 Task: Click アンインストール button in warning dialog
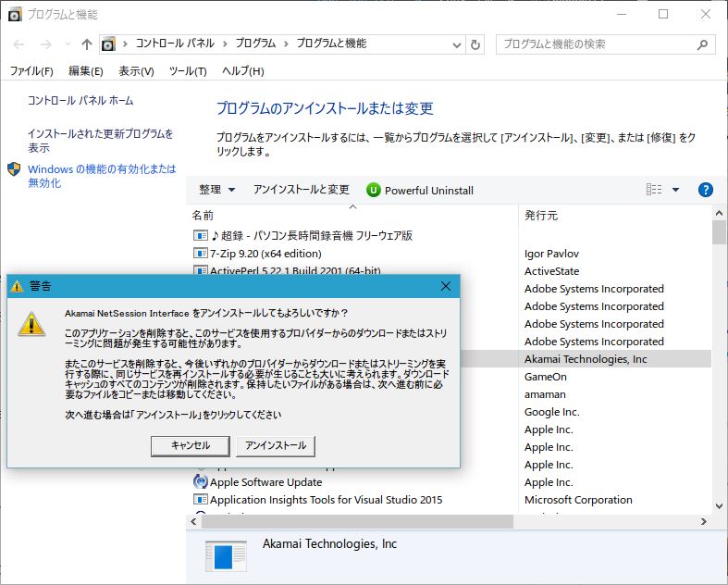276,445
